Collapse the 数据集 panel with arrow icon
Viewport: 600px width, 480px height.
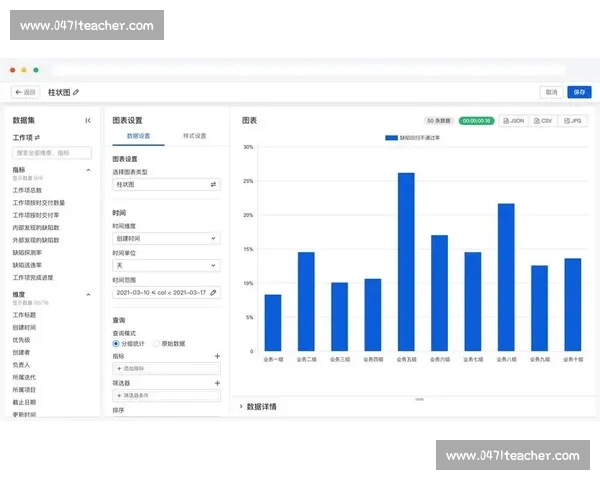tap(88, 120)
